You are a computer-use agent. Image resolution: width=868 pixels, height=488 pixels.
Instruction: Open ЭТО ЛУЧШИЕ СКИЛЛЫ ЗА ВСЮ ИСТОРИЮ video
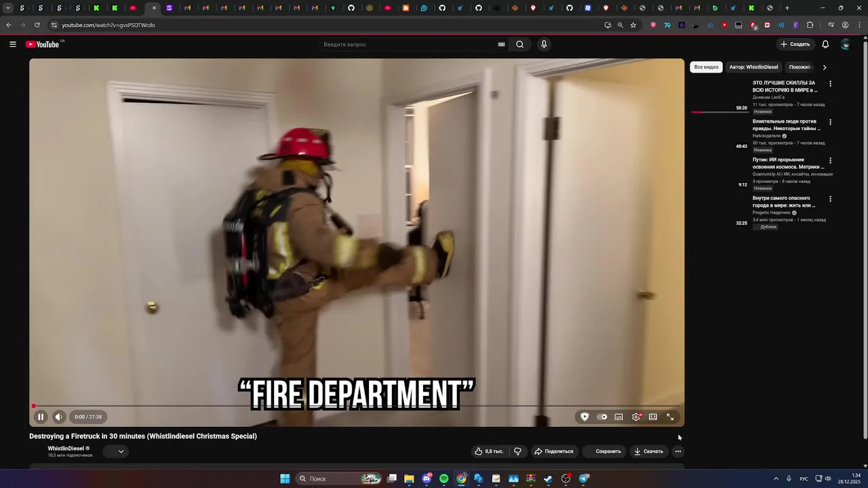point(785,86)
